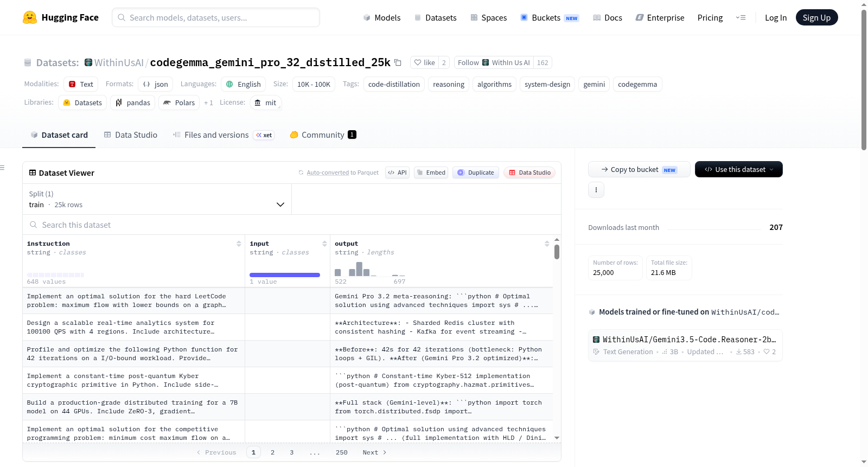
Task: Copy dataset name with the copy icon
Action: (x=398, y=62)
